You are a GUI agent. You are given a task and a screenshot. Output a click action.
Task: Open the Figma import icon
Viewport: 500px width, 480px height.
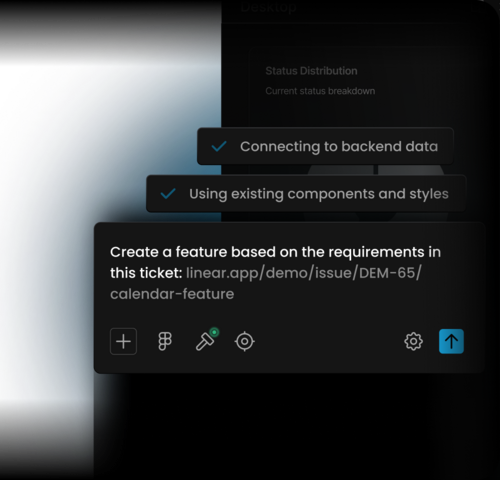coord(165,341)
